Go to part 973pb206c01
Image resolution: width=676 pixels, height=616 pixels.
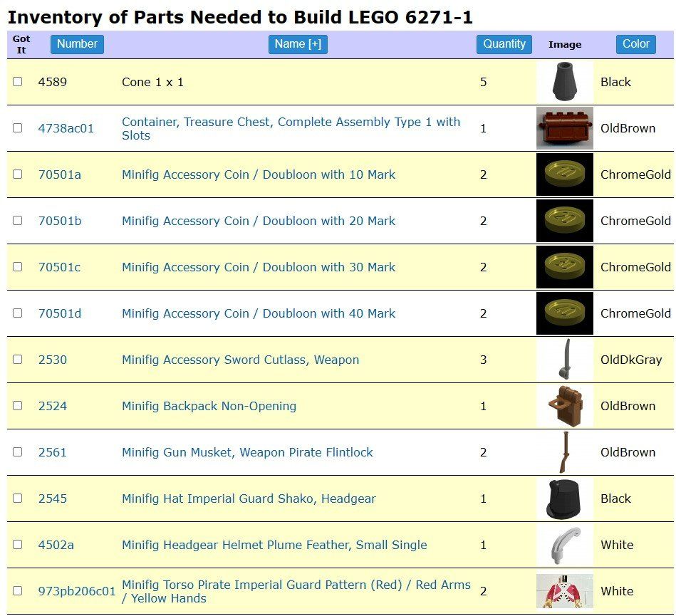(x=77, y=591)
